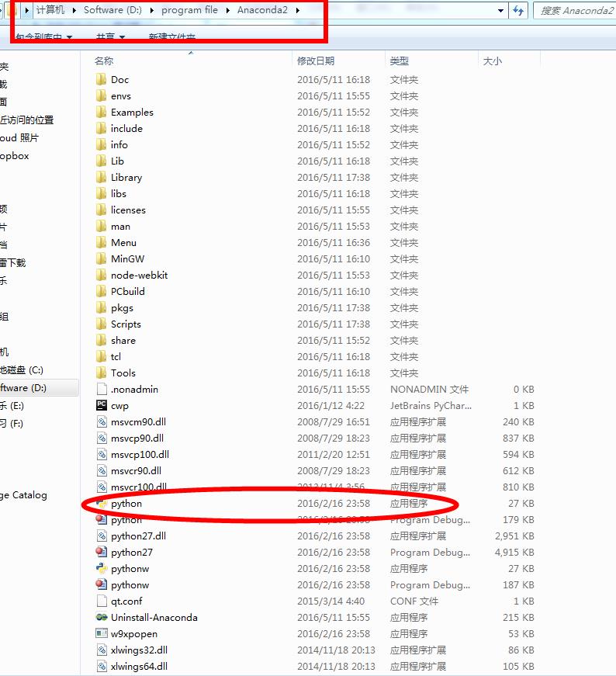
Task: Click the node-webkit folder icon
Action: (102, 275)
